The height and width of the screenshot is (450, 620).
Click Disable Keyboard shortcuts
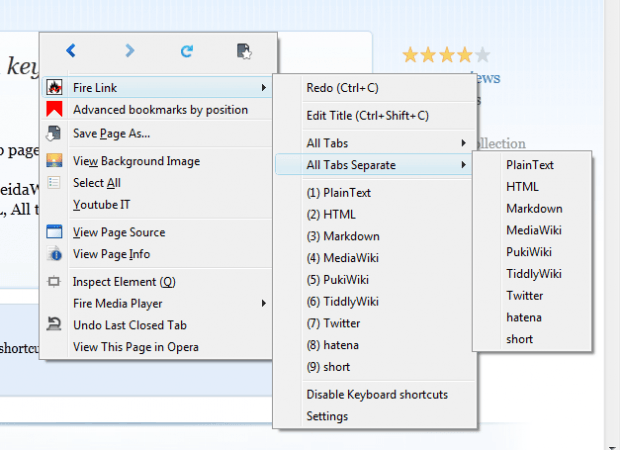374,394
